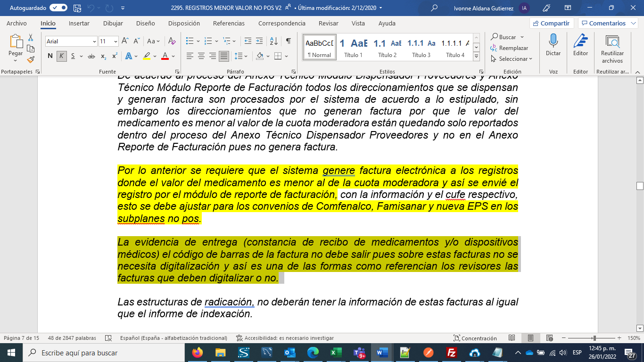Toggle justified alignment
Screen dimensions: 644x362
pyautogui.click(x=224, y=56)
